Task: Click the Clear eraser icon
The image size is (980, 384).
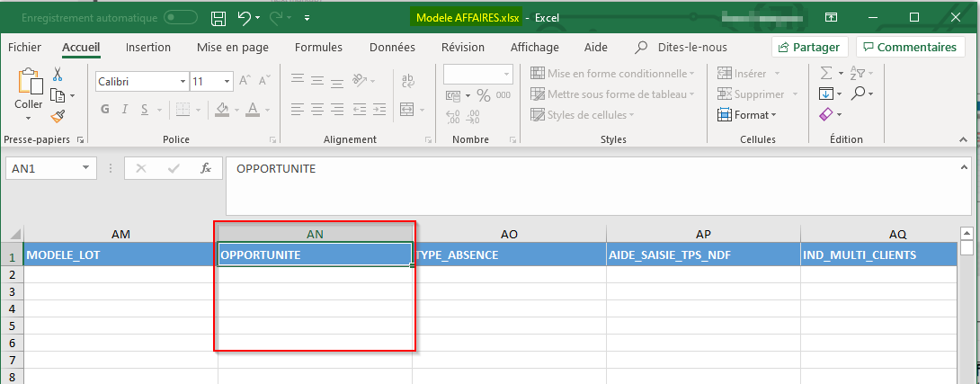Action: point(826,115)
